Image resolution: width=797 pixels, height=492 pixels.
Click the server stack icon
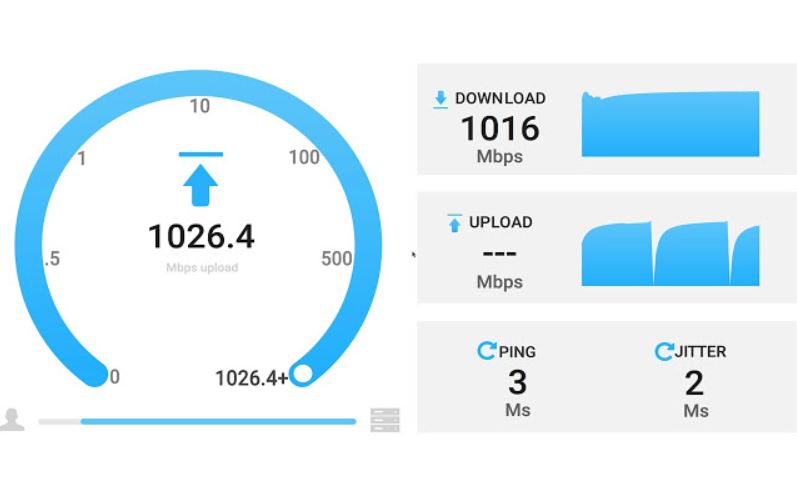click(x=385, y=420)
